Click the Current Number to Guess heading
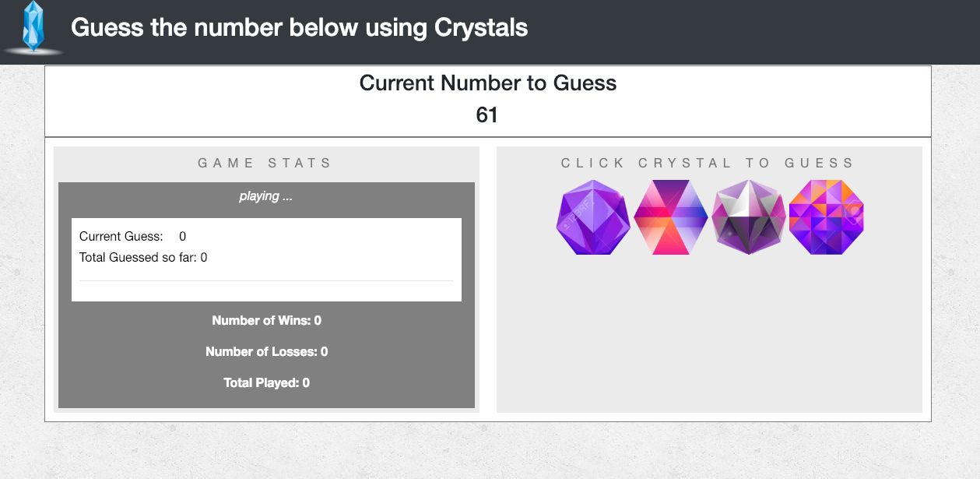 pyautogui.click(x=488, y=83)
